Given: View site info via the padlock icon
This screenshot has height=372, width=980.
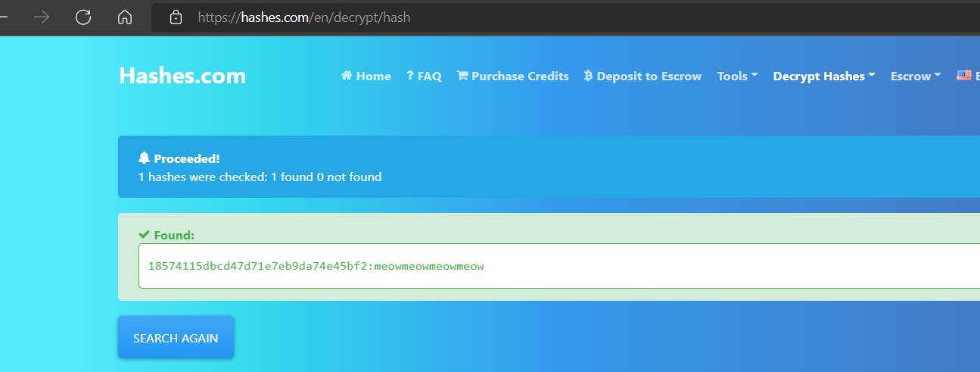Looking at the screenshot, I should (176, 17).
